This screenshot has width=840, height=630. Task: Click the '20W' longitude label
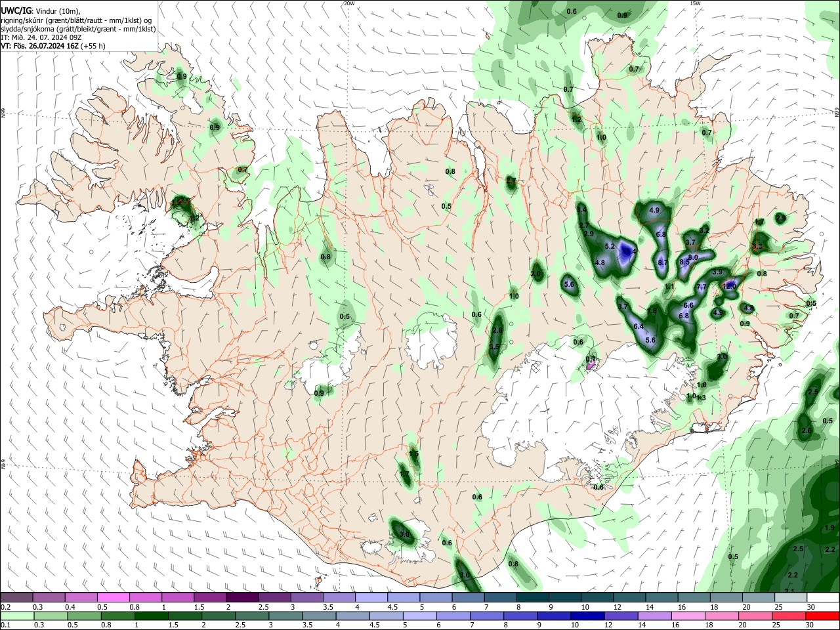[x=350, y=3]
